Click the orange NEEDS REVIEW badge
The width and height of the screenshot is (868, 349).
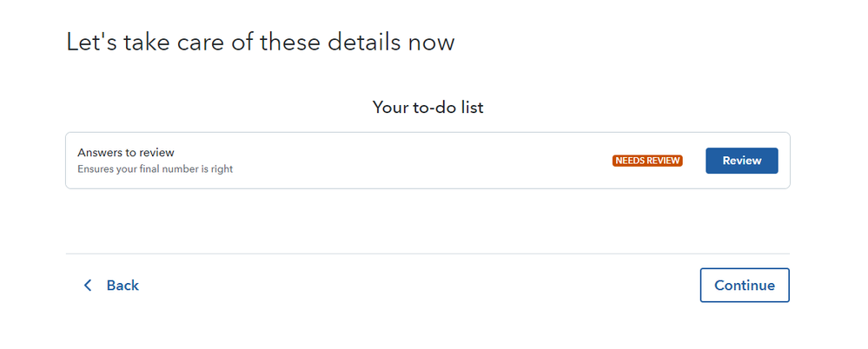(647, 161)
